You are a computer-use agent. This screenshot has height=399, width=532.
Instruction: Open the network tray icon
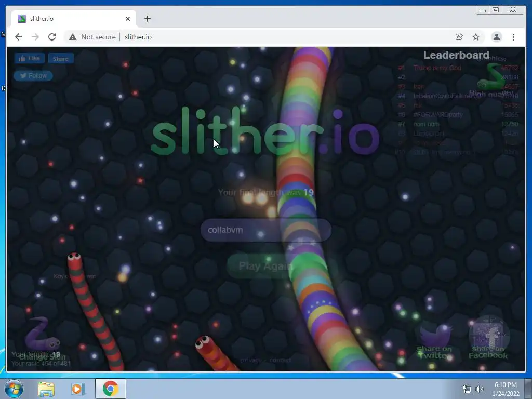[x=467, y=389]
